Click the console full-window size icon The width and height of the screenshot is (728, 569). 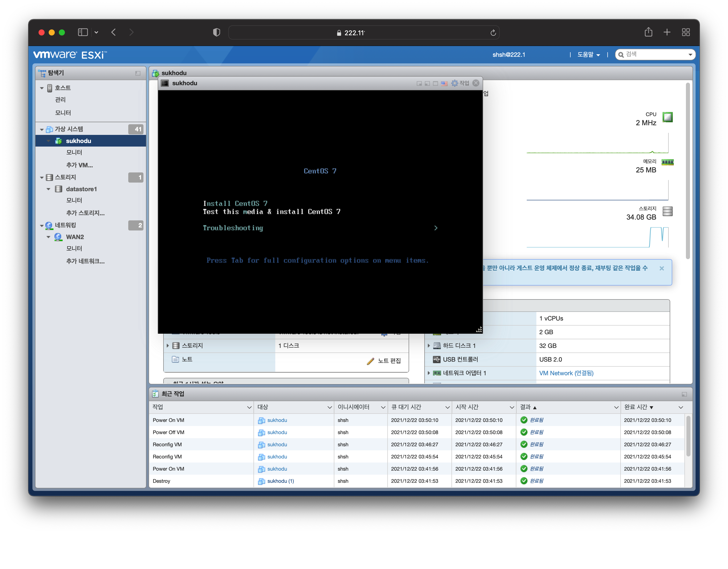tap(435, 83)
